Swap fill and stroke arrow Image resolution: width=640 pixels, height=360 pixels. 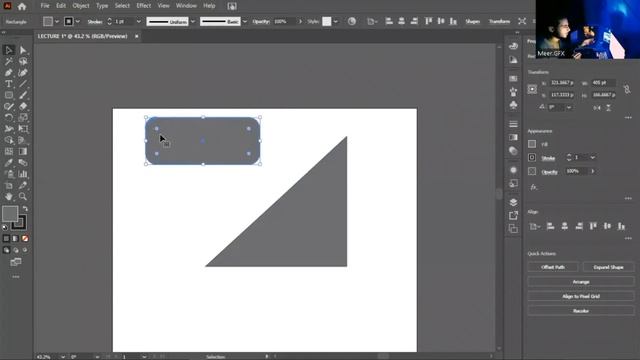[x=25, y=209]
